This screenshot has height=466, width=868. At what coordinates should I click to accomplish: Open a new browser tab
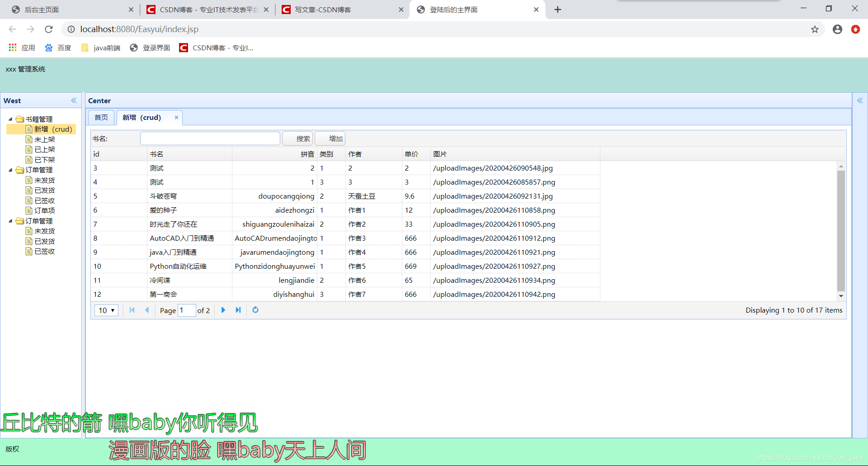[x=557, y=10]
